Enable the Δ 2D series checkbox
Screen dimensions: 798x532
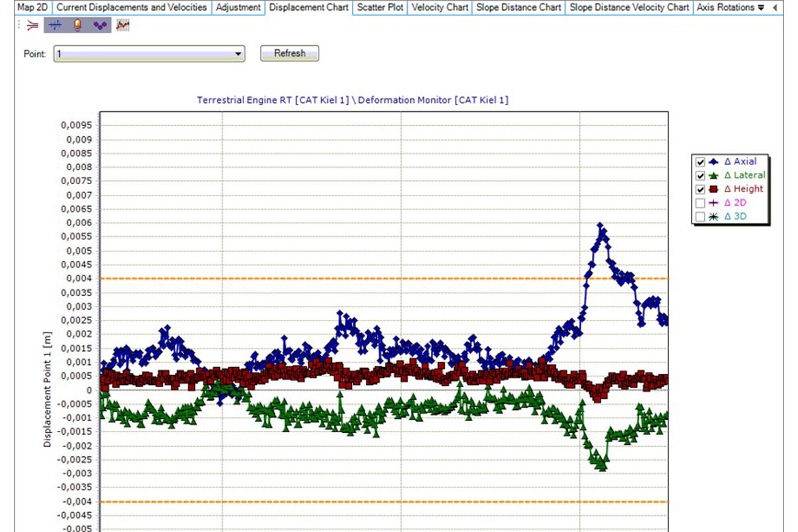(x=700, y=203)
